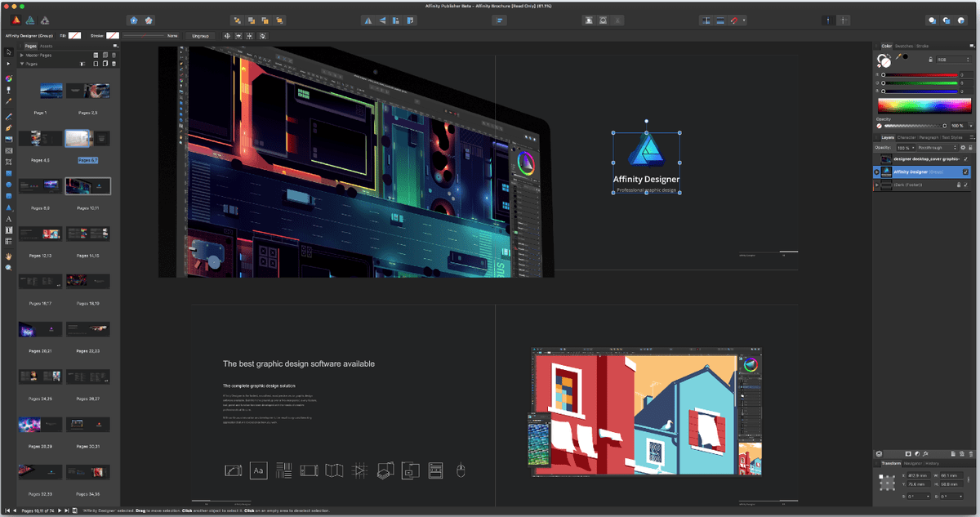Screen dimensions: 980x517
Task: Expand the Affinity Designer group layer
Action: [876, 172]
